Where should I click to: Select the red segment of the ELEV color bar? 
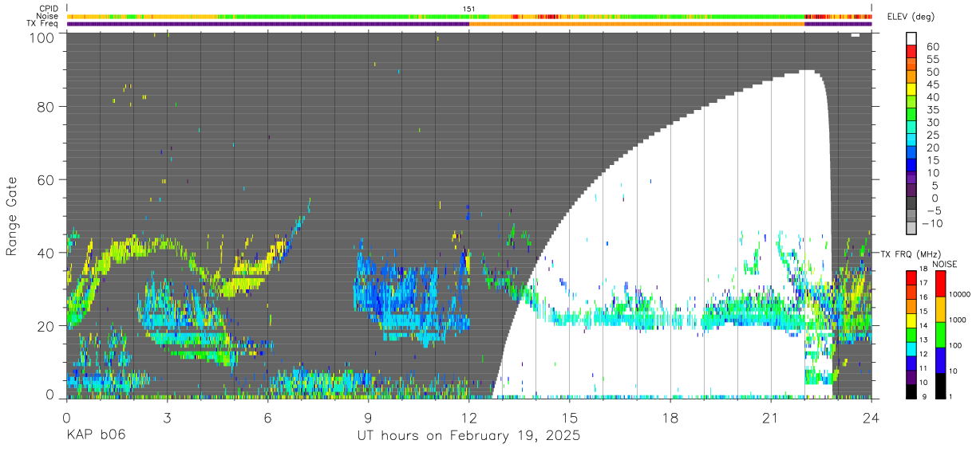pos(911,52)
